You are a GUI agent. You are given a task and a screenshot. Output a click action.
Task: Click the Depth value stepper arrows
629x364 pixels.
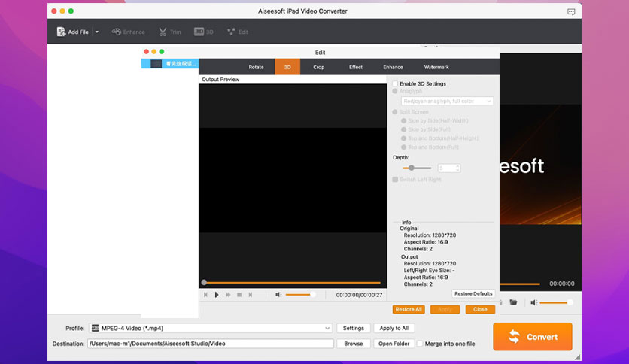pyautogui.click(x=457, y=168)
